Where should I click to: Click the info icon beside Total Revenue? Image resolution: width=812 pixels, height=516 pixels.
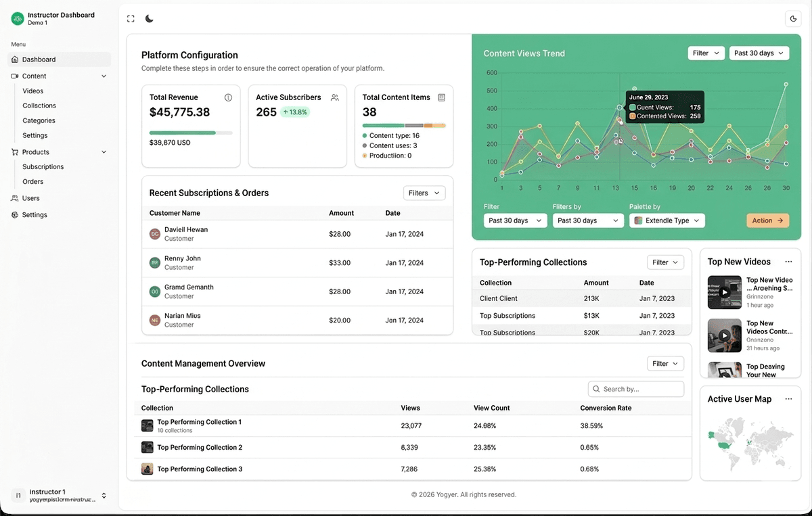[x=228, y=97]
